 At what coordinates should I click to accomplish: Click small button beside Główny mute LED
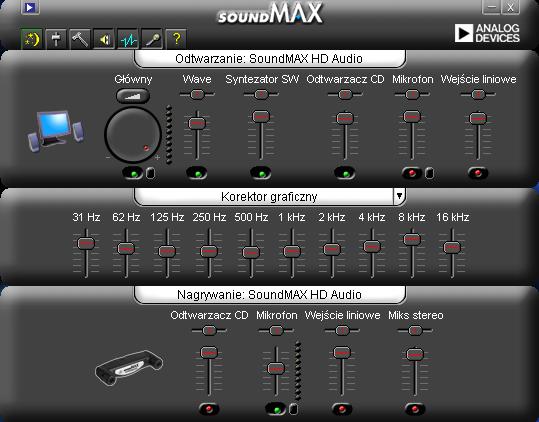(151, 173)
